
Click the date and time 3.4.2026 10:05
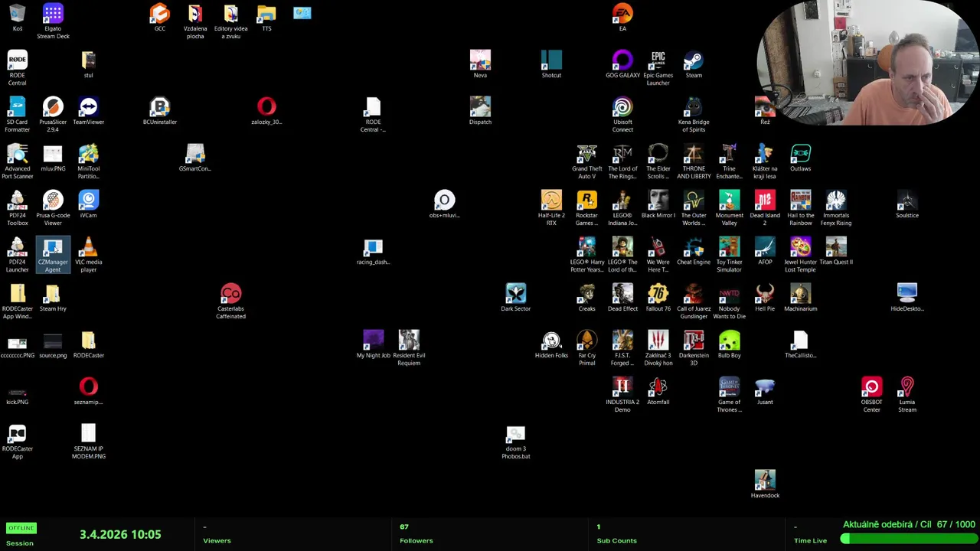pos(120,535)
